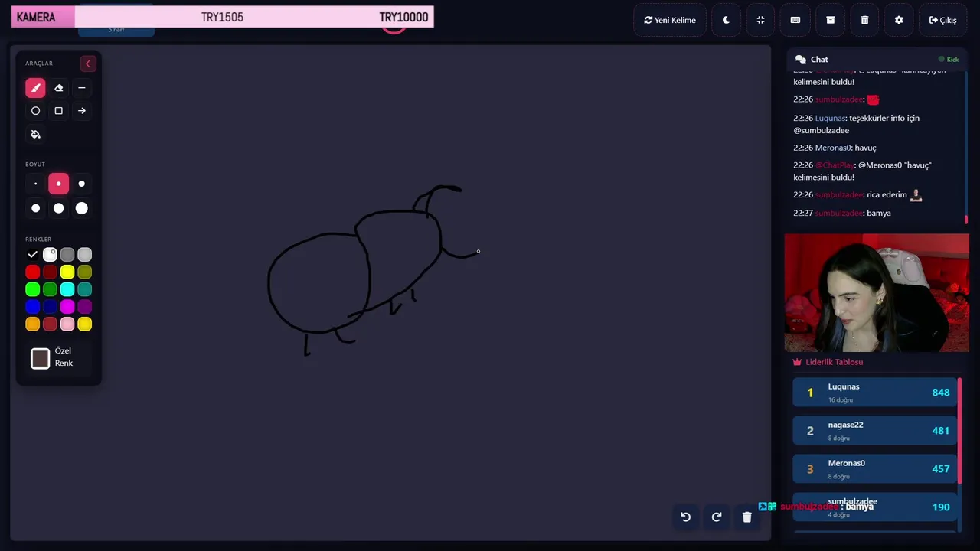The image size is (980, 551).
Task: Toggle dark mode with moon icon
Action: (726, 20)
